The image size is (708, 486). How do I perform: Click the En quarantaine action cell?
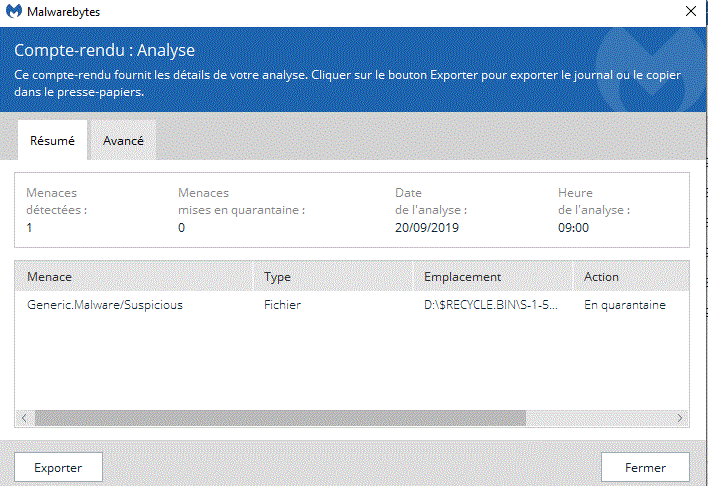click(x=625, y=305)
